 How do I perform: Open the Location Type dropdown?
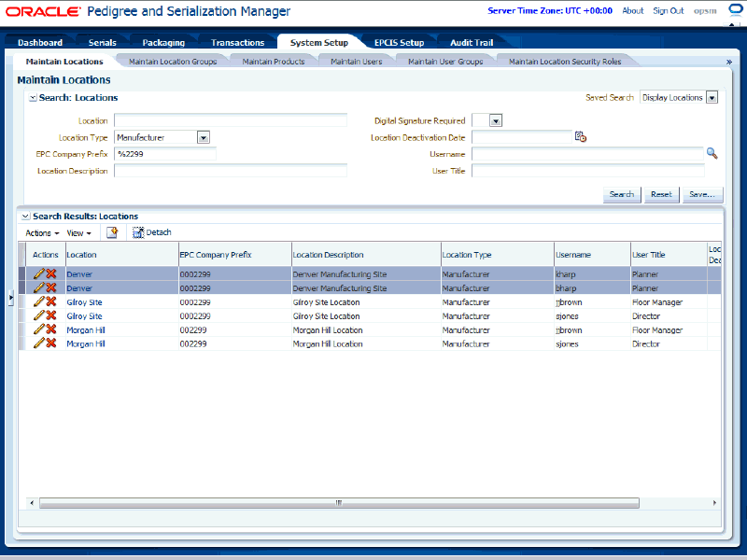point(204,137)
